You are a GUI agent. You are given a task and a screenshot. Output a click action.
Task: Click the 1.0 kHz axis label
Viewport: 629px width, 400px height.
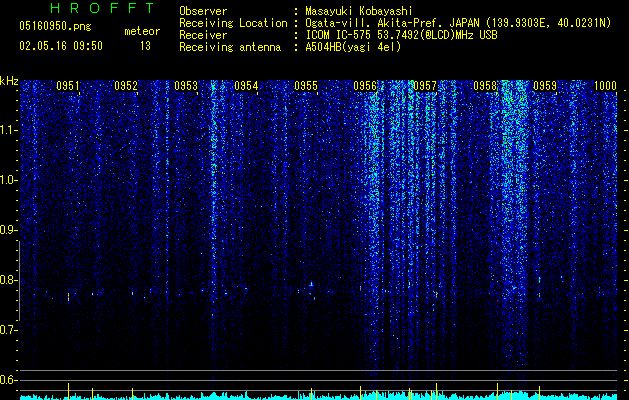8,180
